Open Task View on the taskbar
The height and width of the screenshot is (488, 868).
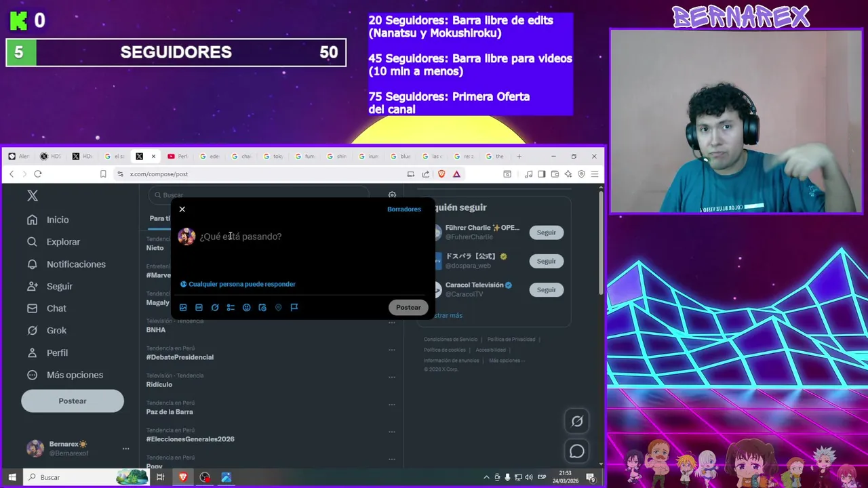[x=161, y=477]
